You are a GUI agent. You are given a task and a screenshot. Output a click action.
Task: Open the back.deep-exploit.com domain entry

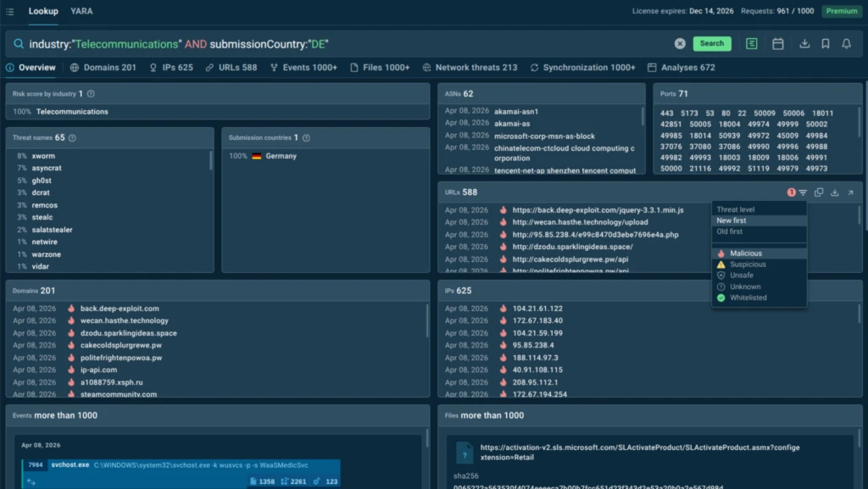[x=120, y=309]
